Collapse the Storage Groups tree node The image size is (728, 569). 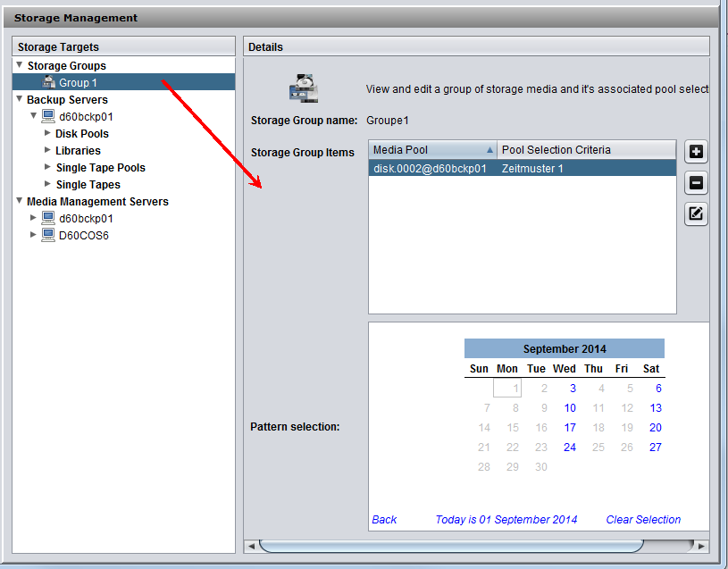(x=20, y=65)
